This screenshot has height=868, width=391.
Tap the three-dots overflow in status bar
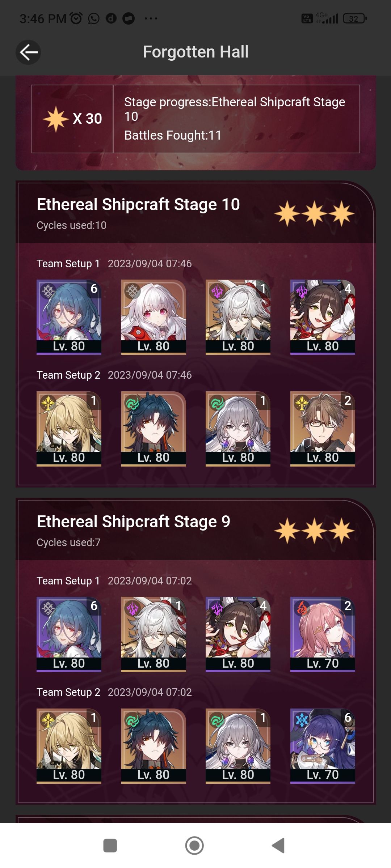151,18
